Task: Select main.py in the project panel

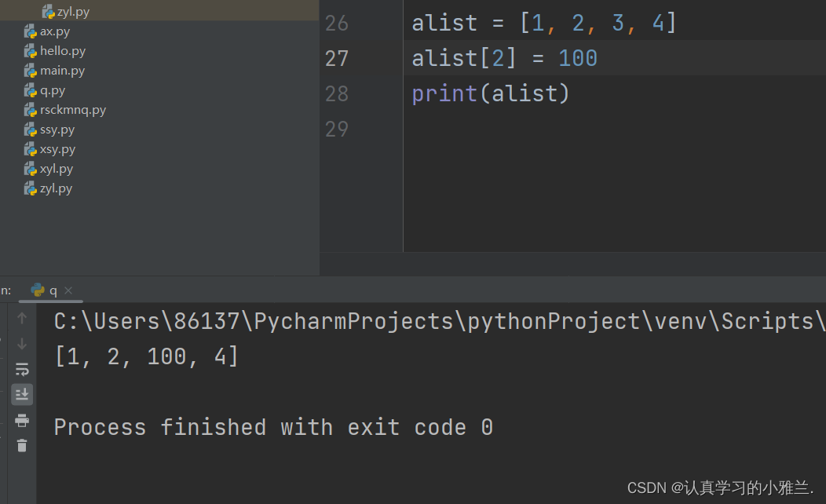Action: tap(63, 71)
